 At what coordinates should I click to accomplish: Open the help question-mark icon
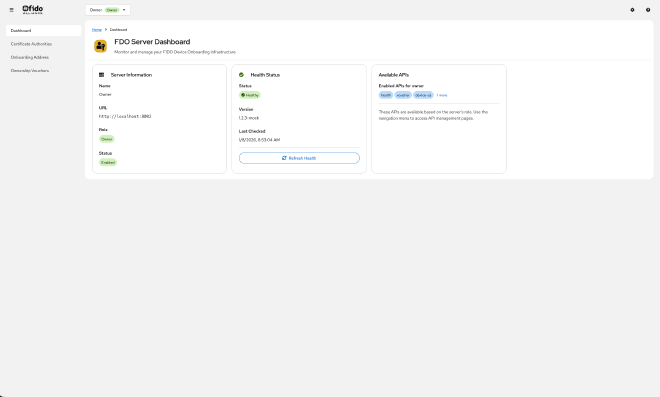(648, 10)
